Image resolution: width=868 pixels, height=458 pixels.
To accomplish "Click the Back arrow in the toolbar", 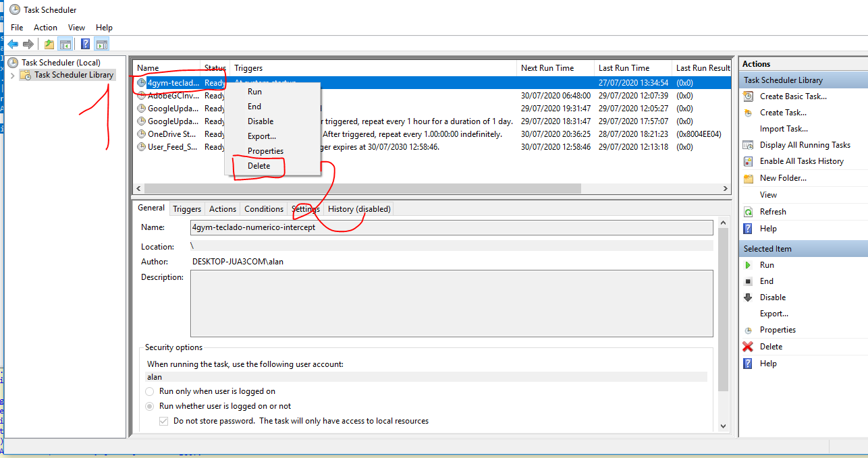I will [13, 45].
